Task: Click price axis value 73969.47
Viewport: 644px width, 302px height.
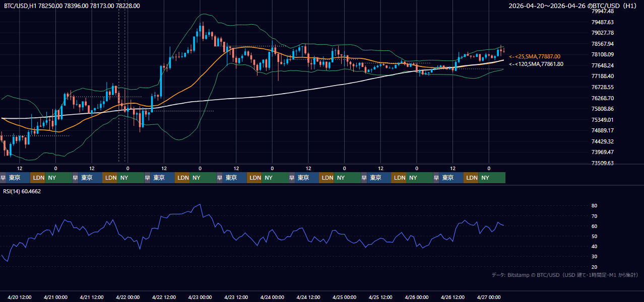Action: pyautogui.click(x=602, y=152)
